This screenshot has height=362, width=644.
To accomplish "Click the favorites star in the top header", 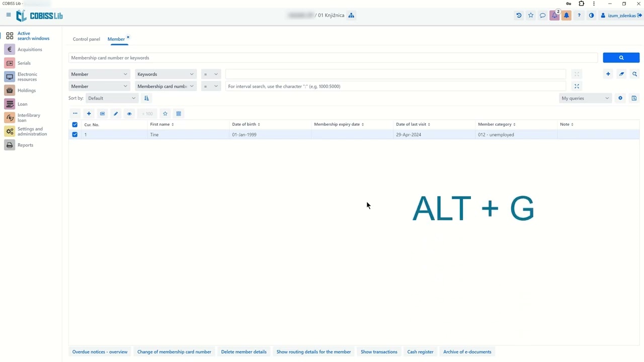I will 531,16.
